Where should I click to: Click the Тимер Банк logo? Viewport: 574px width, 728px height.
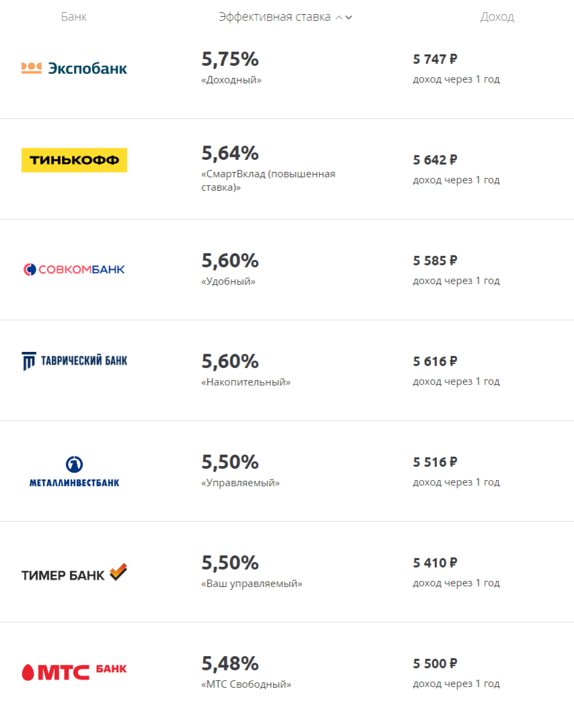click(75, 573)
